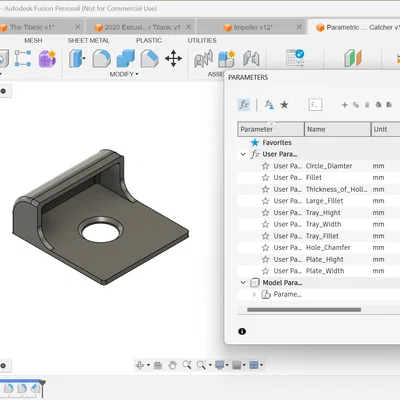Viewport: 400px width, 400px height.
Task: Click the horizontal scrollbar in Parameters
Action: click(304, 310)
